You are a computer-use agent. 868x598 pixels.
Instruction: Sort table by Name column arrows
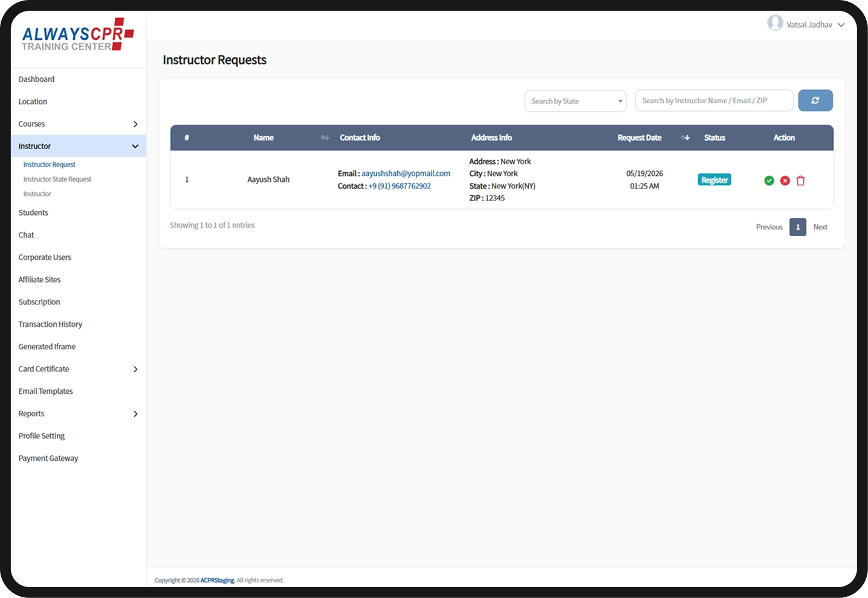coord(325,138)
